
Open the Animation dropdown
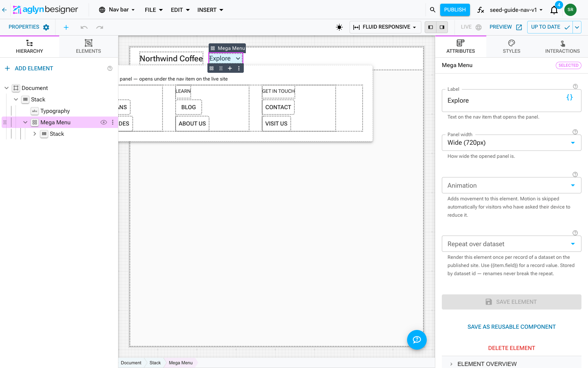click(x=511, y=185)
